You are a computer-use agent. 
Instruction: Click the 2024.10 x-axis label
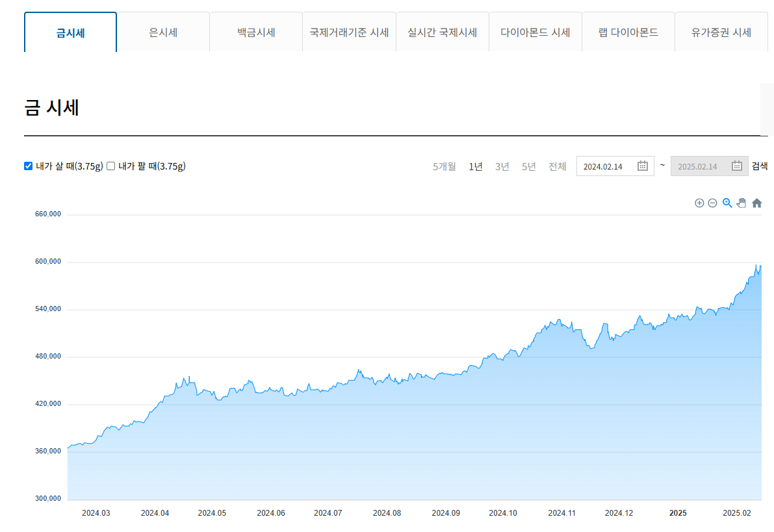pos(503,513)
